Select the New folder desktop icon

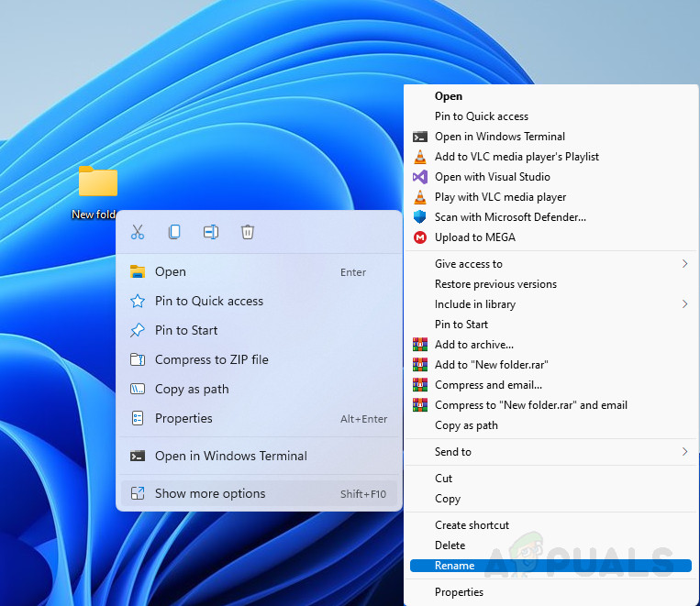pyautogui.click(x=97, y=183)
